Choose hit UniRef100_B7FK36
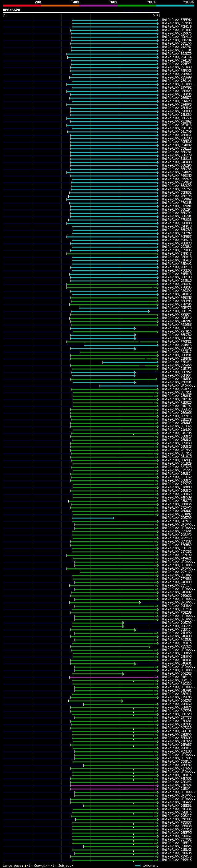This screenshot has width=197, height=868. [177, 94]
